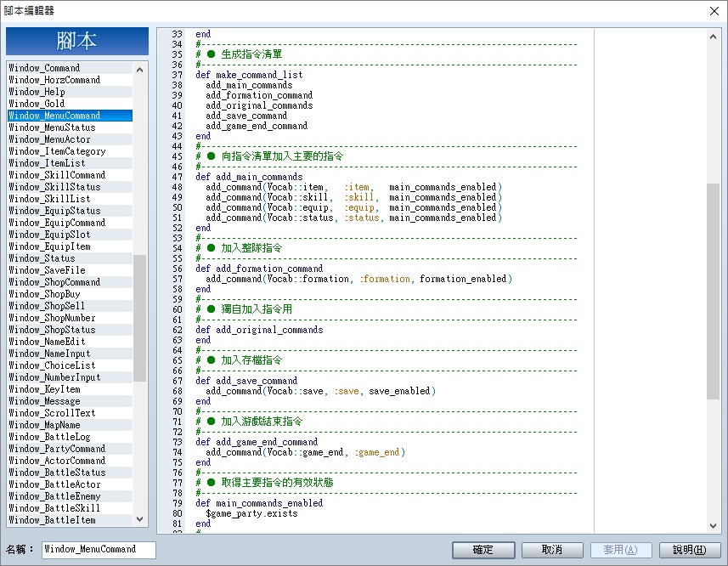Select Window_HorzCommand script
728x566 pixels.
[71, 80]
